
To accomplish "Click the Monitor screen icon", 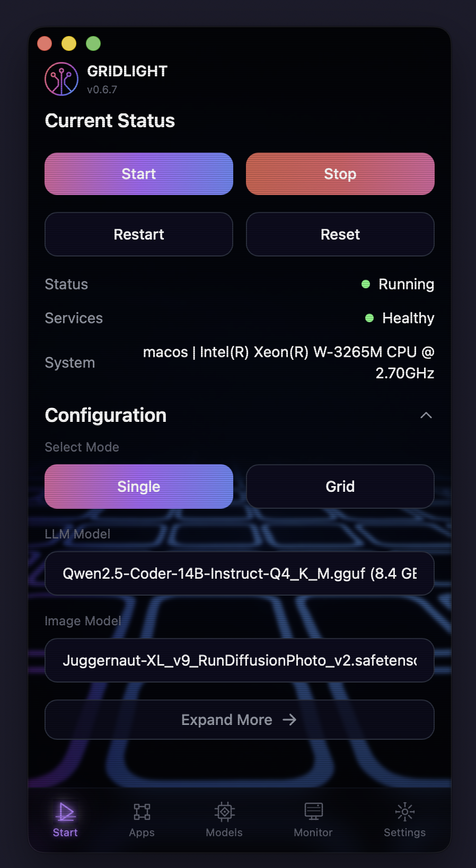I will pyautogui.click(x=313, y=812).
